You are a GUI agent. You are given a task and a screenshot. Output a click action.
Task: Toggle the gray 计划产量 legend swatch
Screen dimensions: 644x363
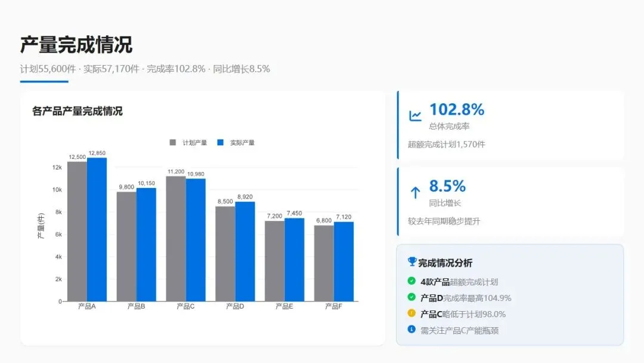pyautogui.click(x=172, y=142)
